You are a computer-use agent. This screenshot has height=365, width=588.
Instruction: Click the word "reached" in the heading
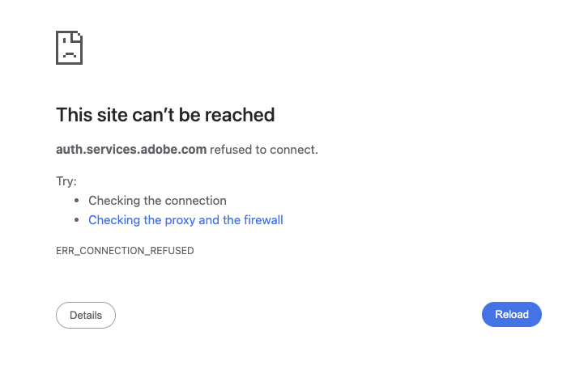point(240,115)
